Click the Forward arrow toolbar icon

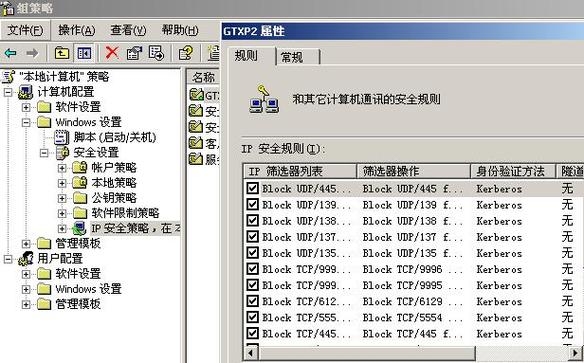coord(32,53)
